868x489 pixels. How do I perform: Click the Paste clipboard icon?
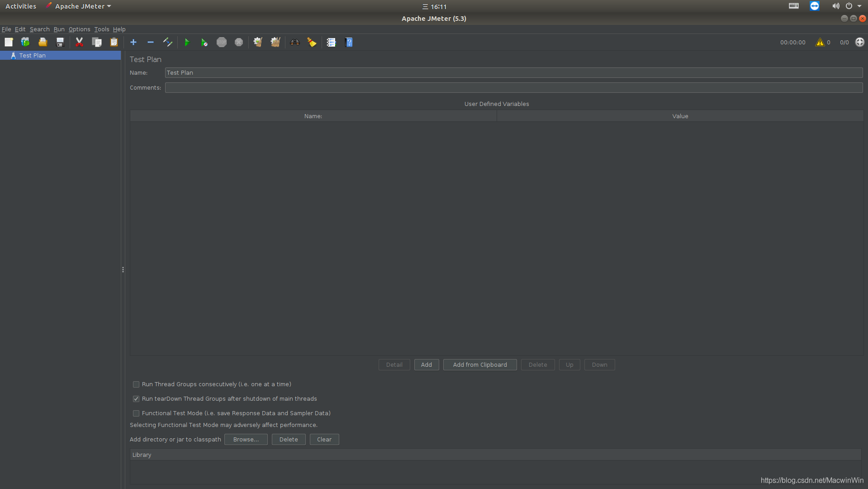tap(114, 42)
